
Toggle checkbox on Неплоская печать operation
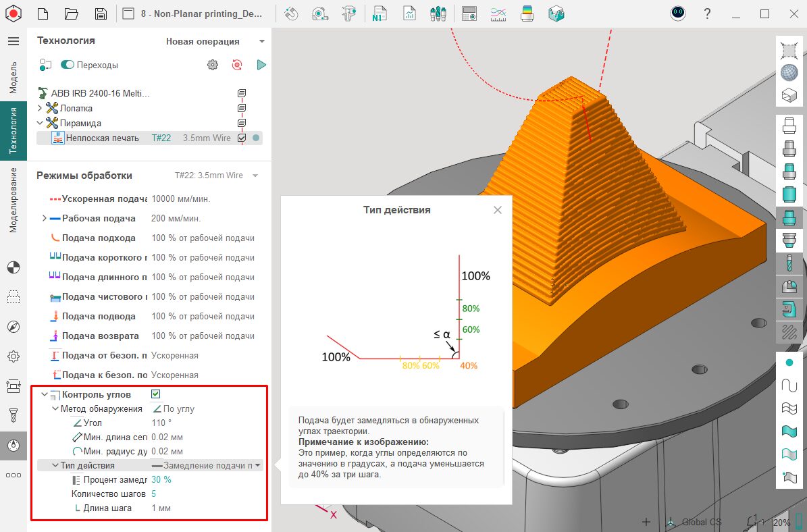click(x=242, y=138)
